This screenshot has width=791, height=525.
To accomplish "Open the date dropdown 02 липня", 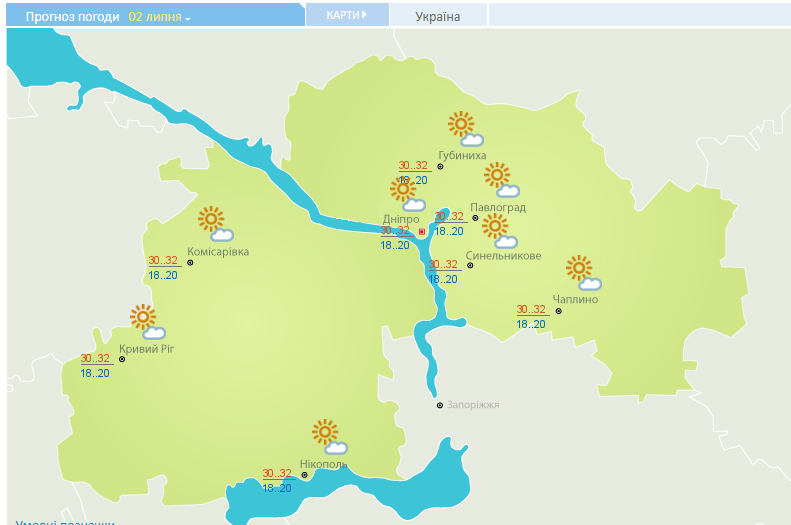I will tap(159, 17).
